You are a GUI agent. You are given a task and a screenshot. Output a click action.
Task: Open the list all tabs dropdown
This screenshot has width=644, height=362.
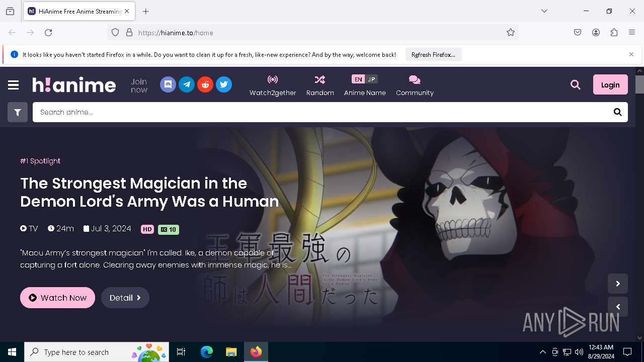pos(544,11)
